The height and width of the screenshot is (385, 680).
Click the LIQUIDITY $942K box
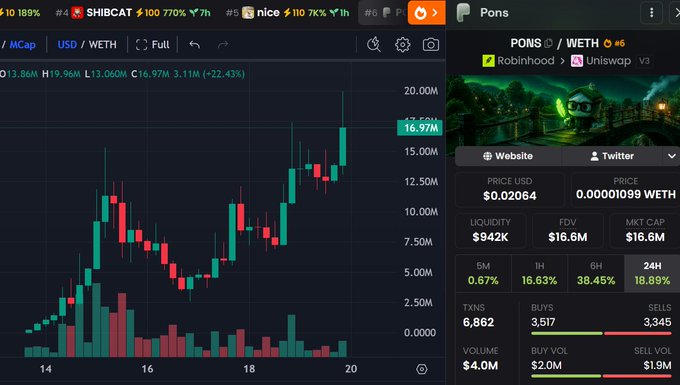tap(490, 231)
